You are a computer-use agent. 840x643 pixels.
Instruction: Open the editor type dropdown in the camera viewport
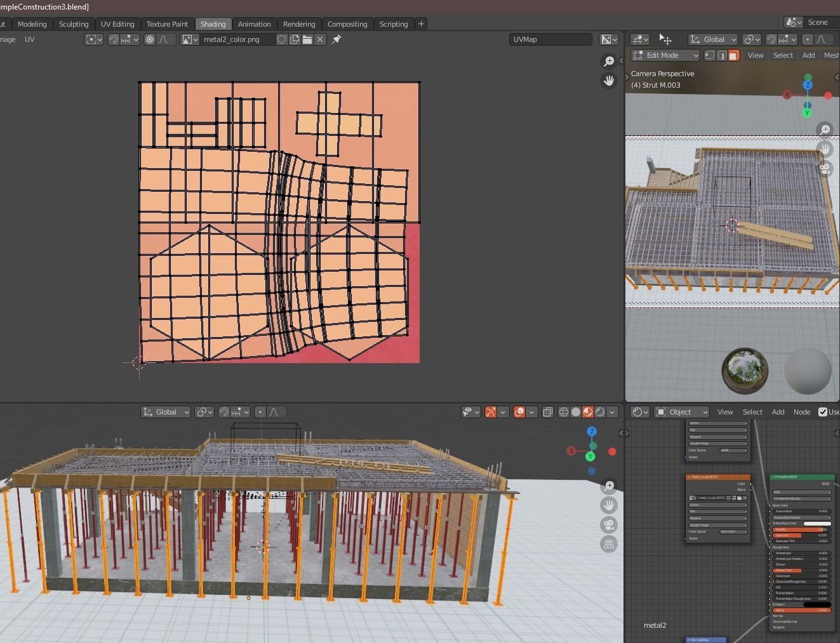640,39
